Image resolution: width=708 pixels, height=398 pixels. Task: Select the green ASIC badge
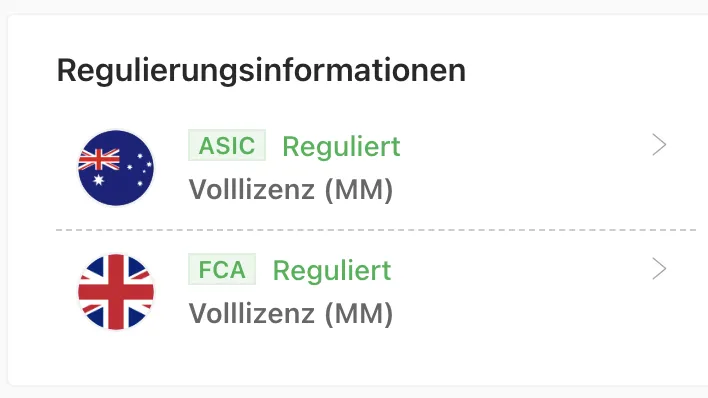(x=227, y=145)
